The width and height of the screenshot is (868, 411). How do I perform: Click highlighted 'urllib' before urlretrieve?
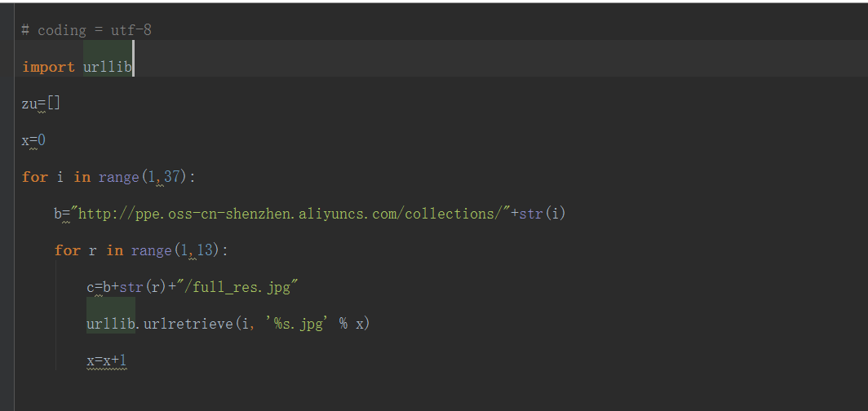(x=110, y=324)
